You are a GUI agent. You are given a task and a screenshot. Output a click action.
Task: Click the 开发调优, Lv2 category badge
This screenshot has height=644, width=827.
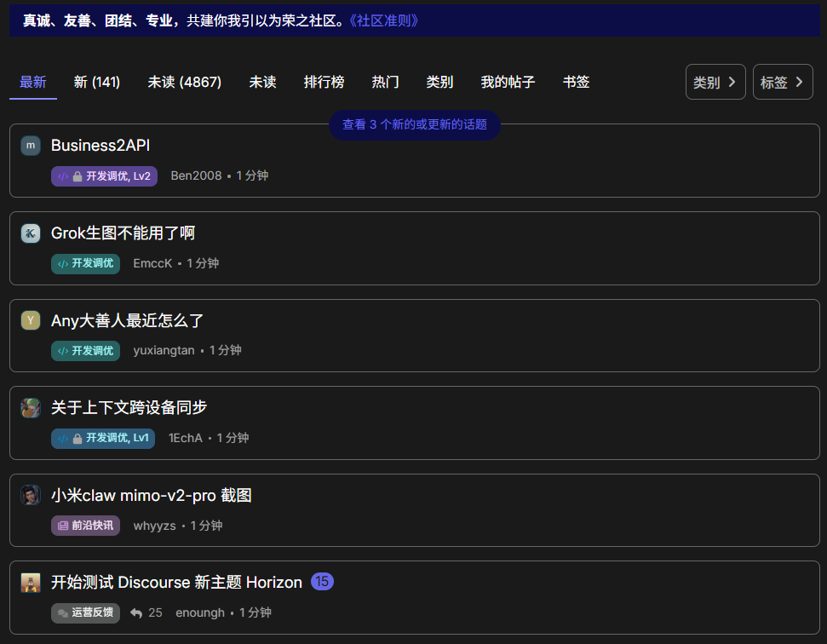tap(105, 176)
